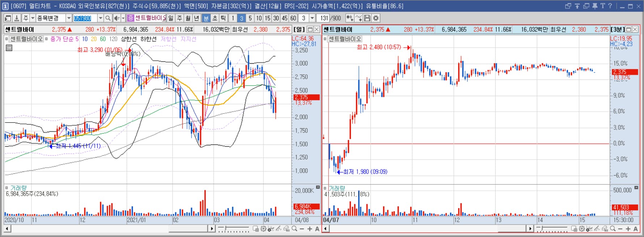Image resolution: width=644 pixels, height=237 pixels.
Task: Click magnifier icon below the right chart
Action: click(613, 229)
